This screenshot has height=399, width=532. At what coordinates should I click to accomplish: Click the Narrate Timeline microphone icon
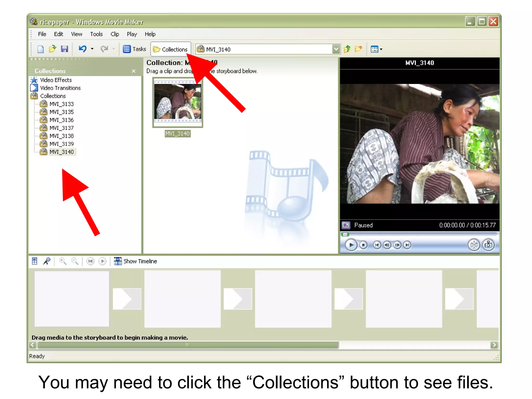pos(47,261)
